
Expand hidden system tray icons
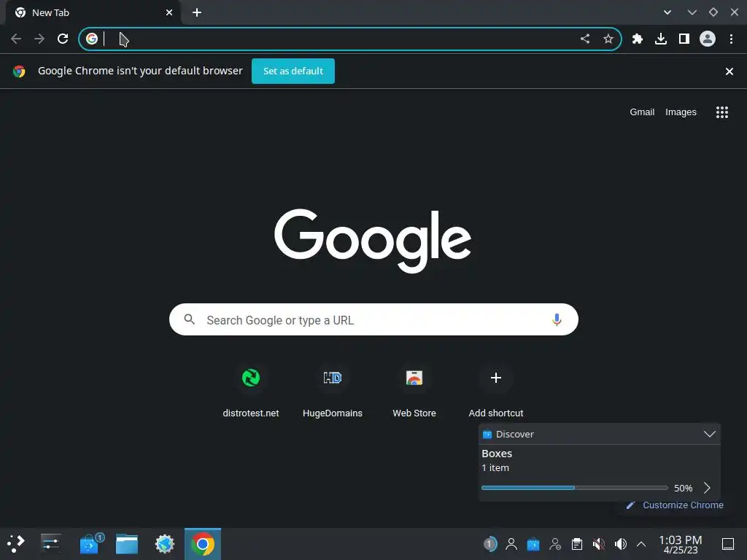click(641, 544)
